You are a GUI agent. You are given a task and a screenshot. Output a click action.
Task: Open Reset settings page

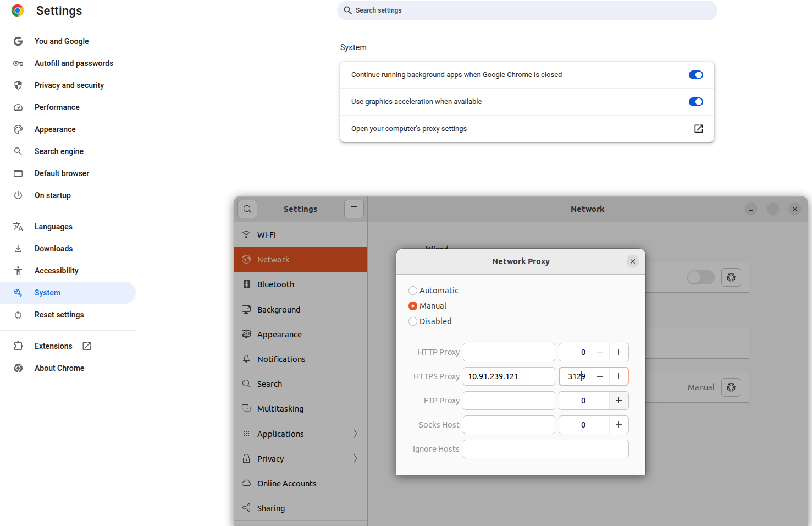coord(59,315)
